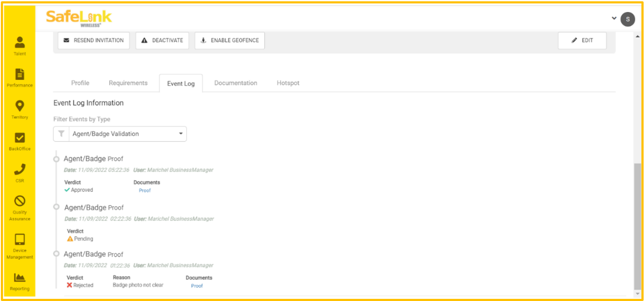The image size is (644, 301).
Task: Click the user avatar S
Action: (628, 19)
